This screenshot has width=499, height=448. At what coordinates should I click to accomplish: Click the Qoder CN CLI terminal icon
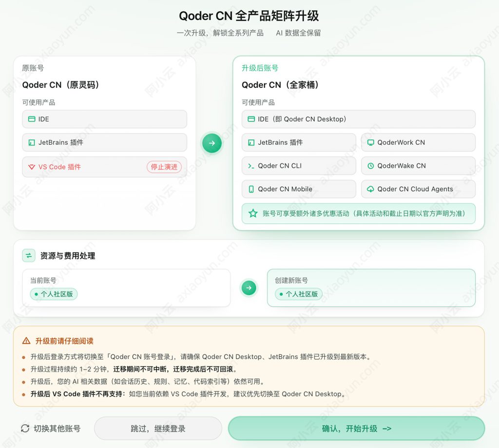coord(251,166)
